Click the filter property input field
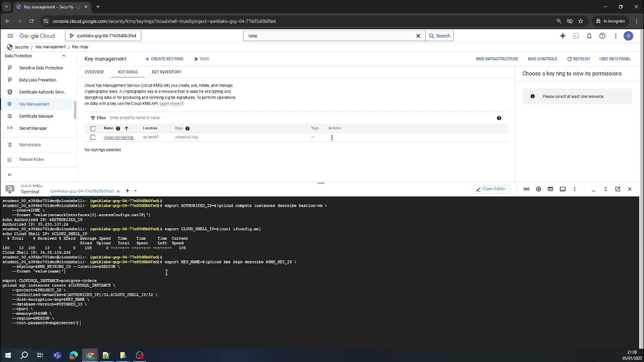Screen dimensions: 644x362 point(302,118)
